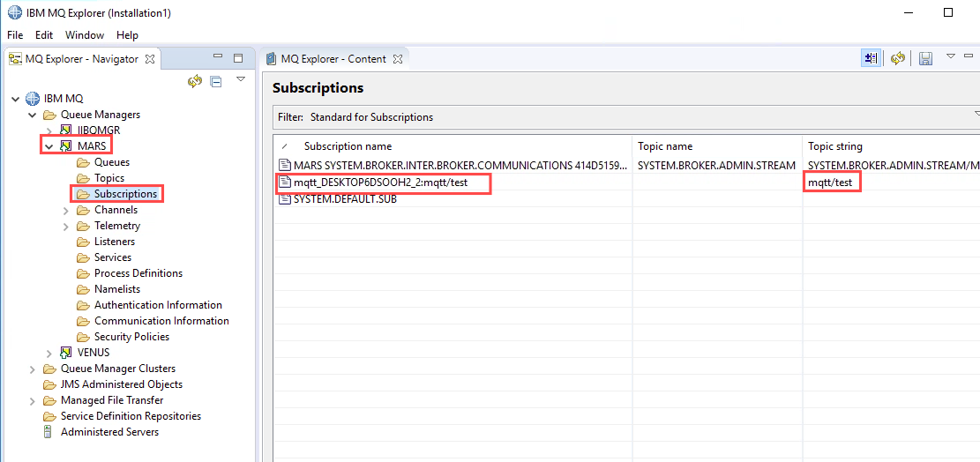Refresh the Navigator view

point(195,81)
